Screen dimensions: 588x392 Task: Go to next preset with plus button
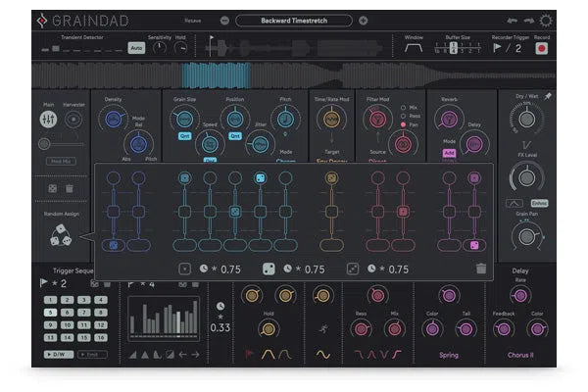[x=363, y=21]
